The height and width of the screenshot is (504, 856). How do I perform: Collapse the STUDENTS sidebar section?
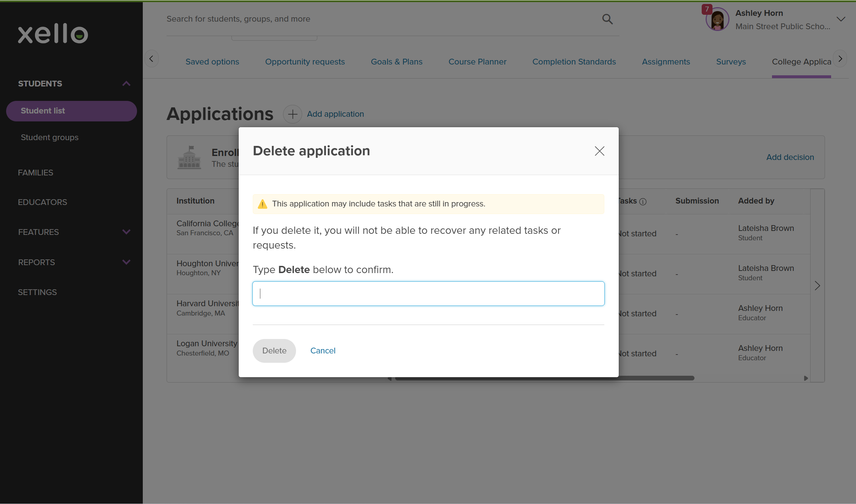[x=126, y=84]
